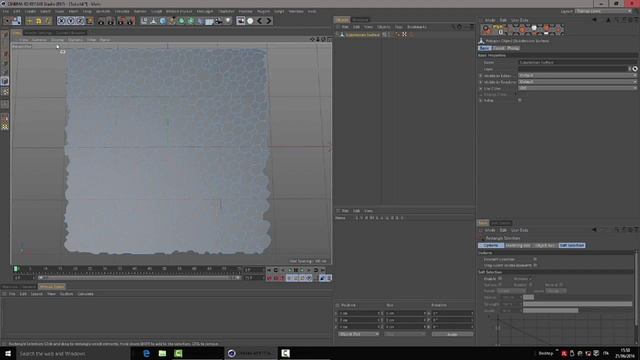Open the Use Color dropdown
The image size is (640, 360).
(x=578, y=88)
